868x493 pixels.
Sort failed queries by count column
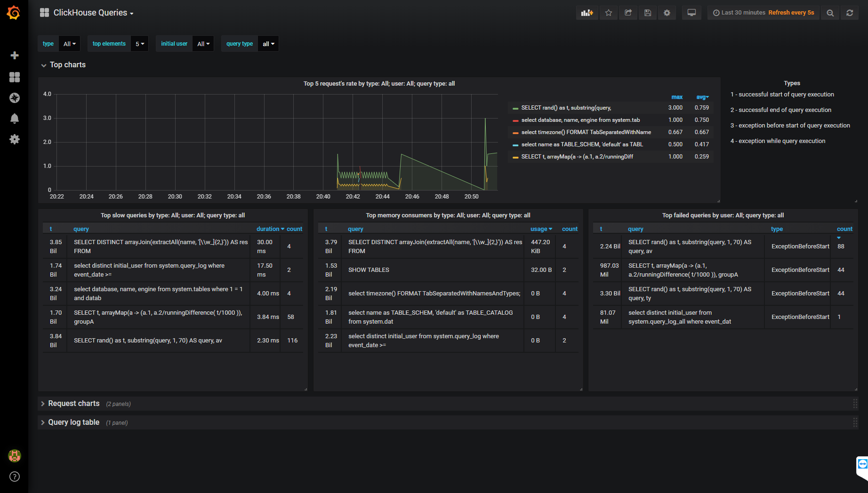844,229
